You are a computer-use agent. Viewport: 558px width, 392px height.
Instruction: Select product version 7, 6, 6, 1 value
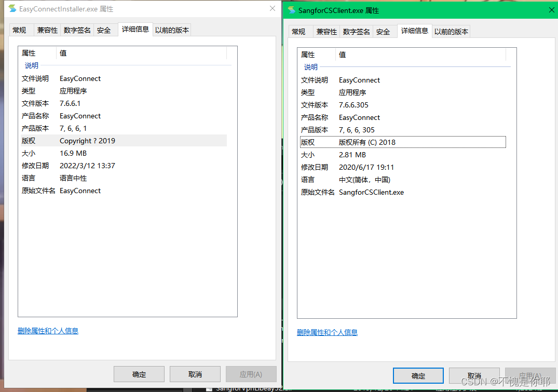point(73,128)
